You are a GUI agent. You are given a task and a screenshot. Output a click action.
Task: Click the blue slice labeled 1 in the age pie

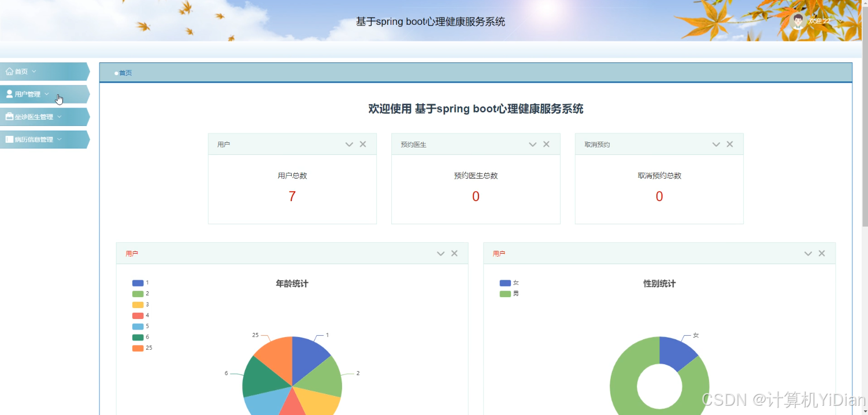pos(307,356)
